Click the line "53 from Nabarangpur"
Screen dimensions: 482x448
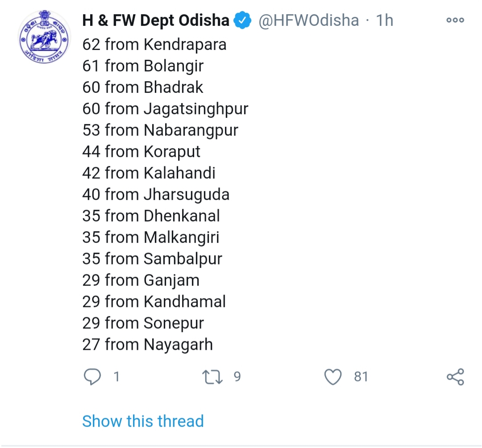(x=160, y=130)
